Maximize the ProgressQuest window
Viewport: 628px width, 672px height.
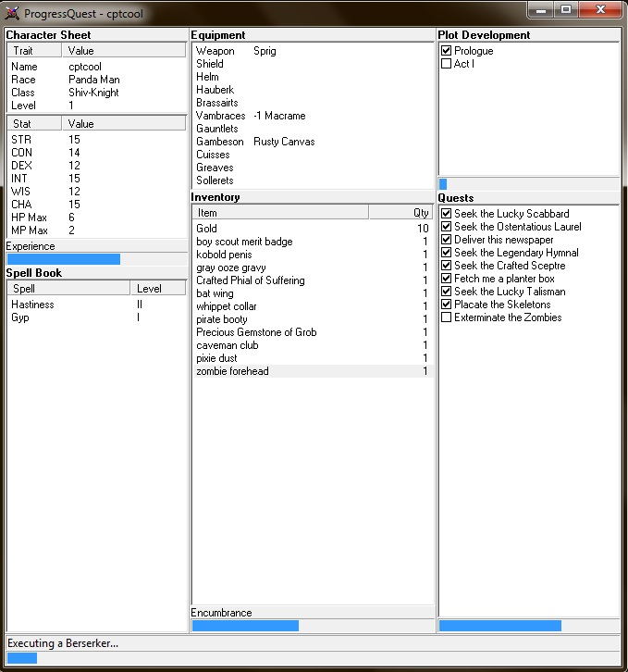tap(566, 9)
